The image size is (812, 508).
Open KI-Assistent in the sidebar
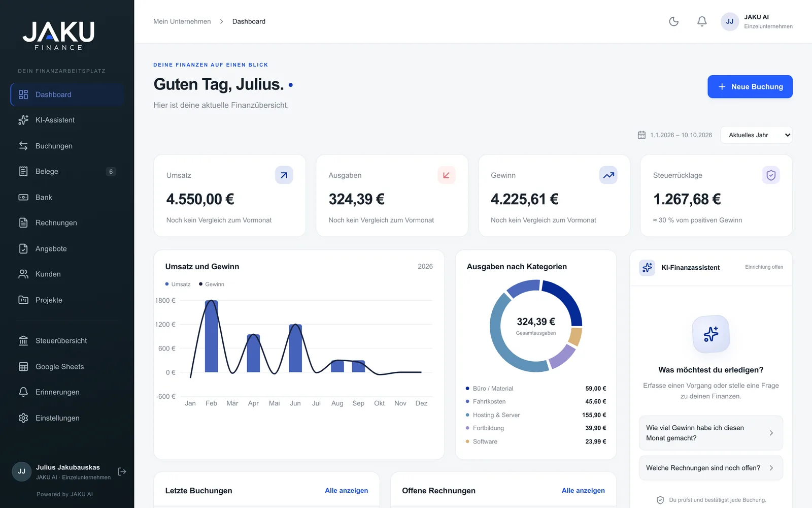(67, 120)
